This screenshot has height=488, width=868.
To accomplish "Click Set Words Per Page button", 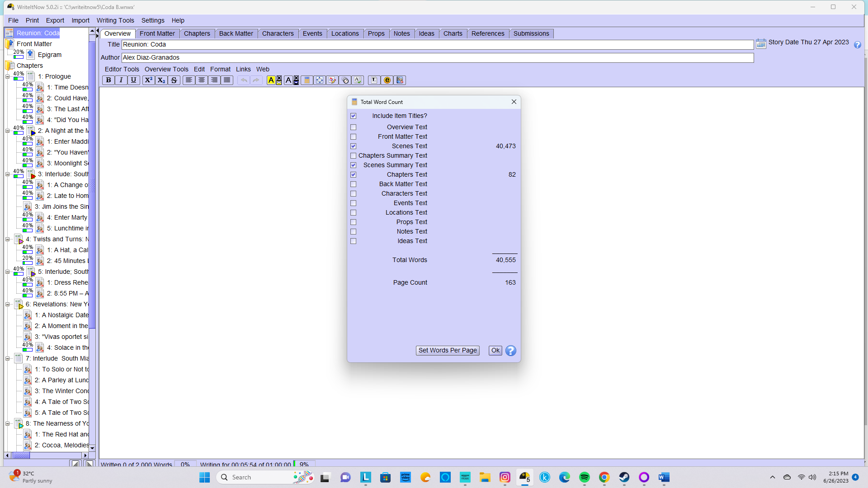I will 448,350.
